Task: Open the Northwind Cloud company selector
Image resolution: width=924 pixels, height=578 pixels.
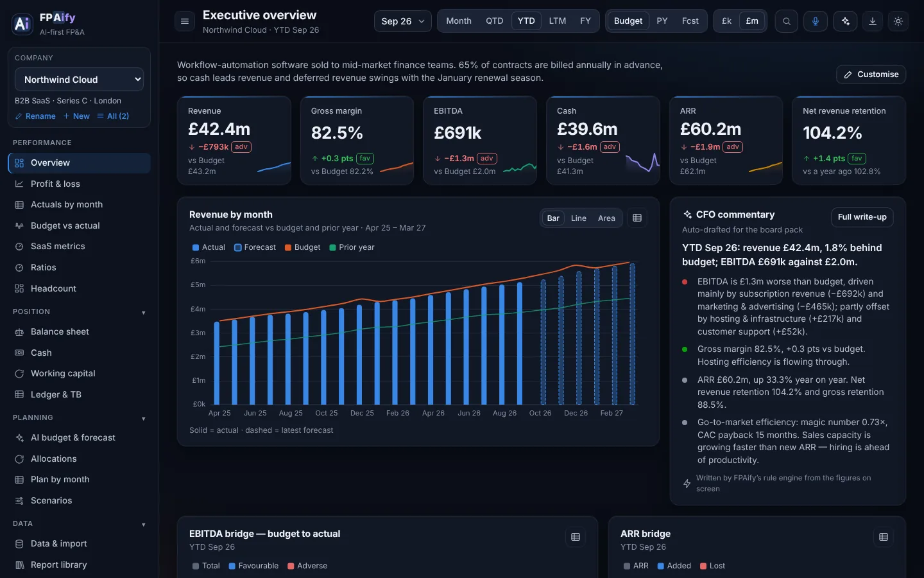Action: pyautogui.click(x=79, y=80)
